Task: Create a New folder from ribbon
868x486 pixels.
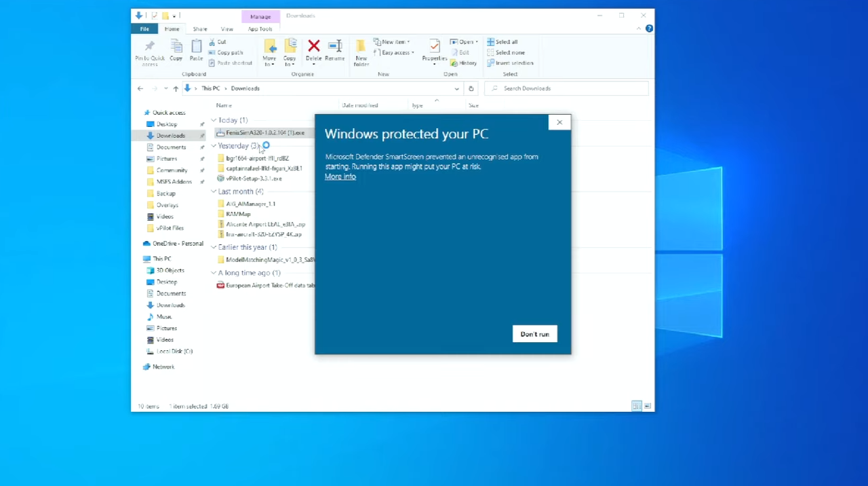Action: click(x=361, y=52)
